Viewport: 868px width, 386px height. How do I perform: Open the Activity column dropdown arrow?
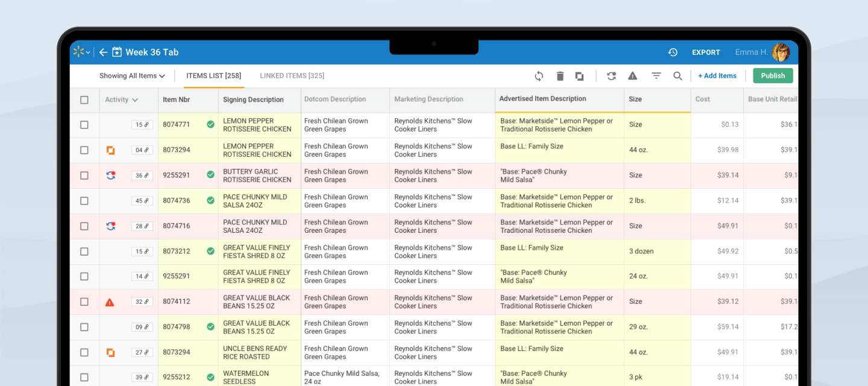(x=135, y=100)
